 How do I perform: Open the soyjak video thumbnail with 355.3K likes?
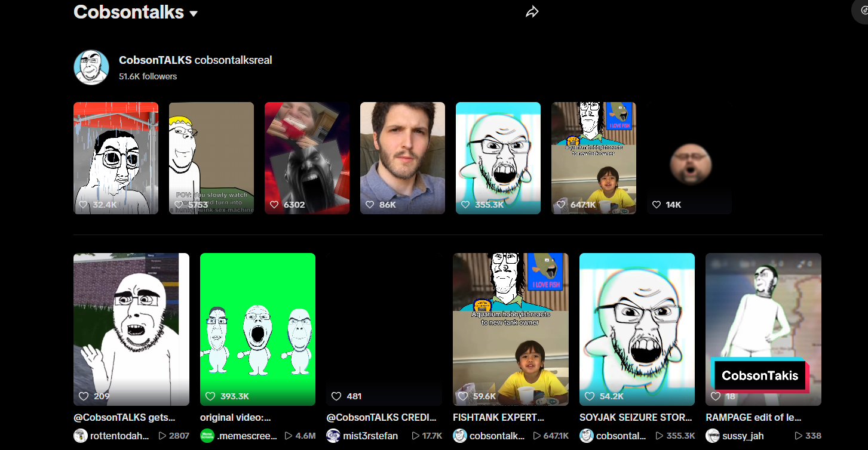tap(498, 158)
